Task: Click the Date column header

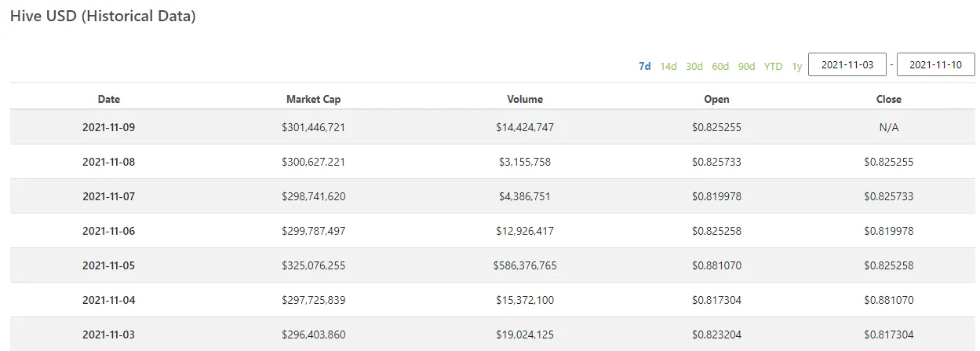Action: click(x=109, y=99)
